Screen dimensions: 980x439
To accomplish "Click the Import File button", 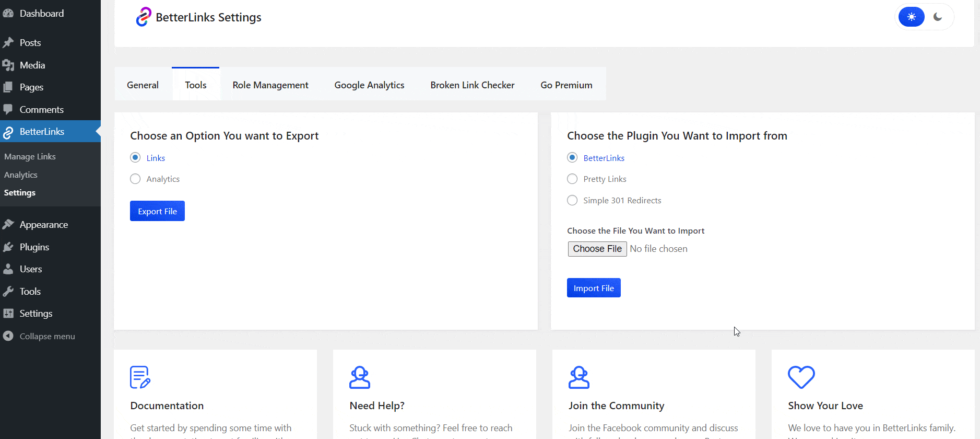I will [594, 288].
